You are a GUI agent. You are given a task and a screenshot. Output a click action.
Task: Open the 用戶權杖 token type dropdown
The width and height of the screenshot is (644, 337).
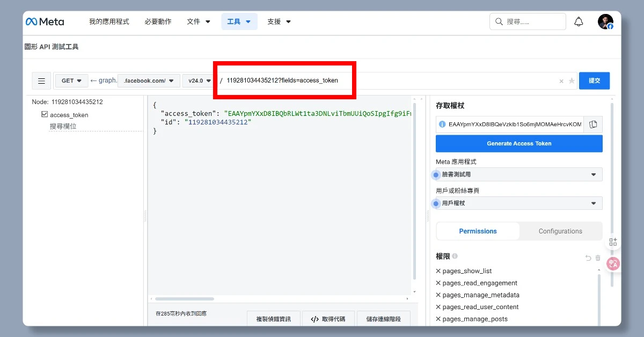(519, 203)
